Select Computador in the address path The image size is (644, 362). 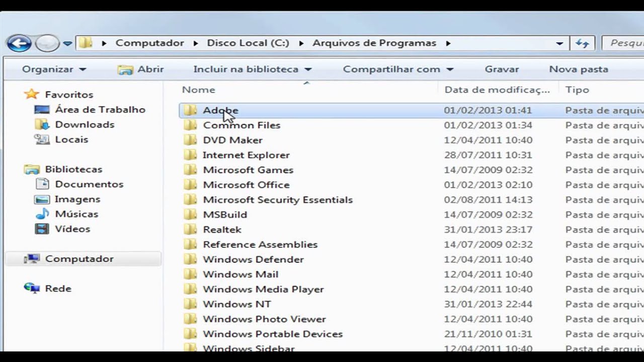(x=149, y=43)
